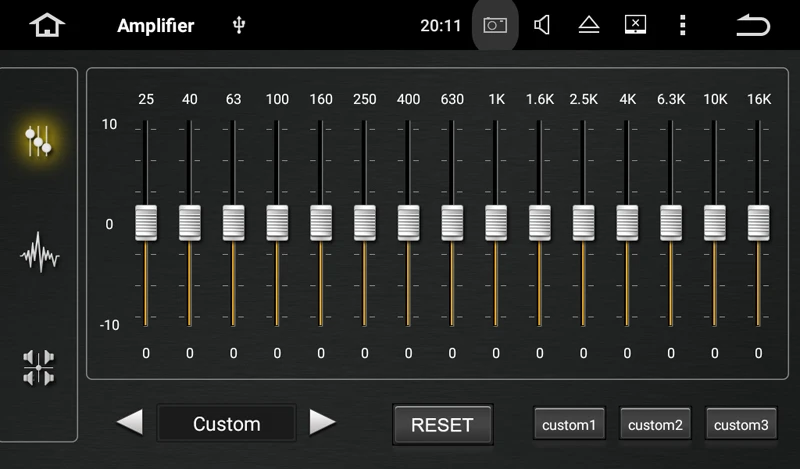The image size is (800, 469).
Task: Click the 1K band slider handle
Action: point(496,223)
